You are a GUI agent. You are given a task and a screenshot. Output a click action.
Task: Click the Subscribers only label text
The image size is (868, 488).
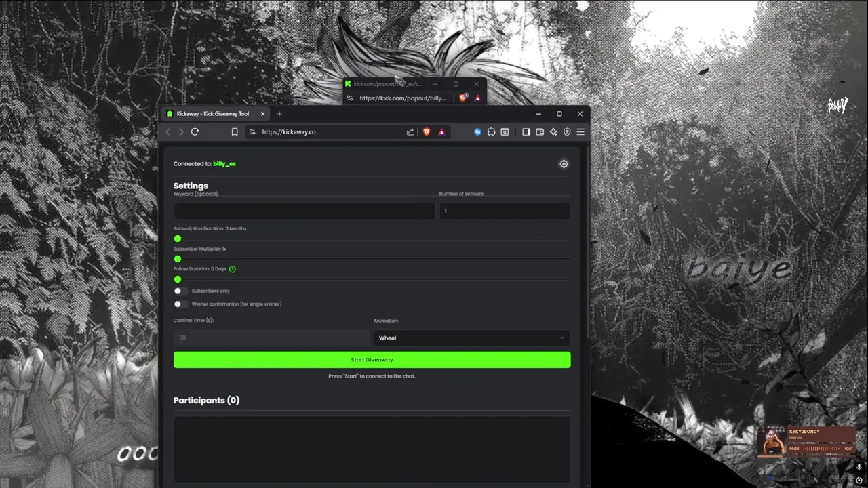pyautogui.click(x=211, y=291)
